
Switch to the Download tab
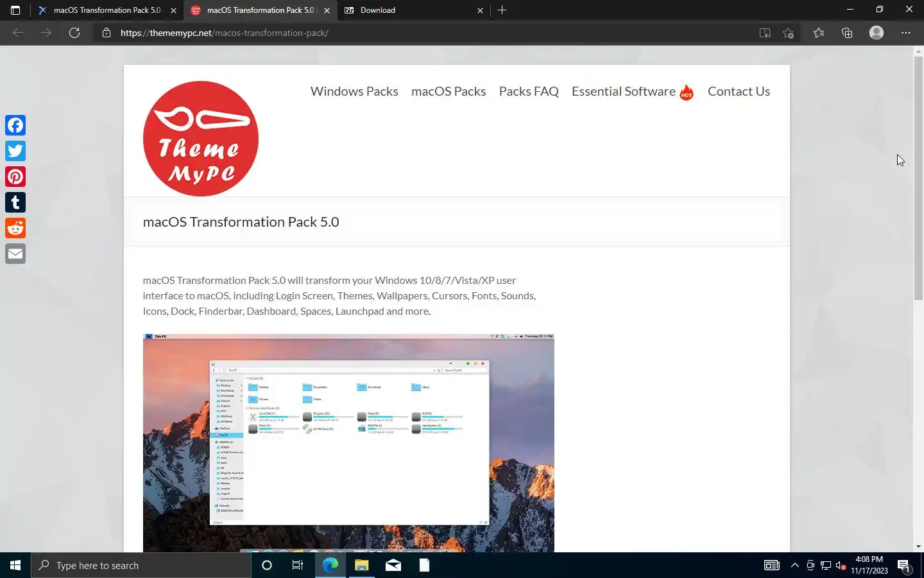point(413,10)
